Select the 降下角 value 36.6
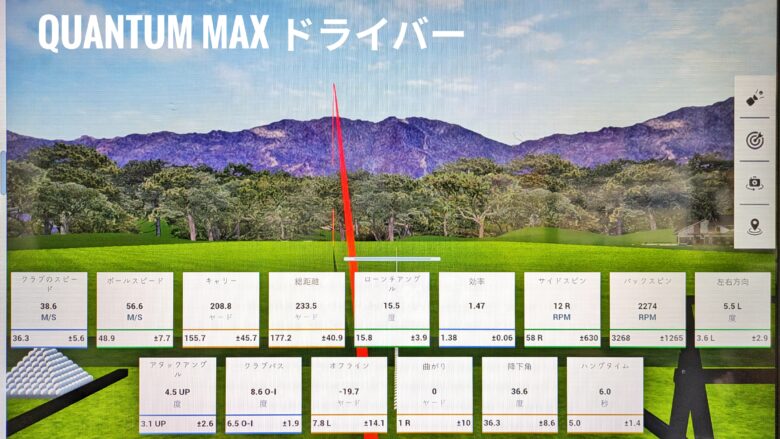The image size is (780, 439). pos(519,392)
